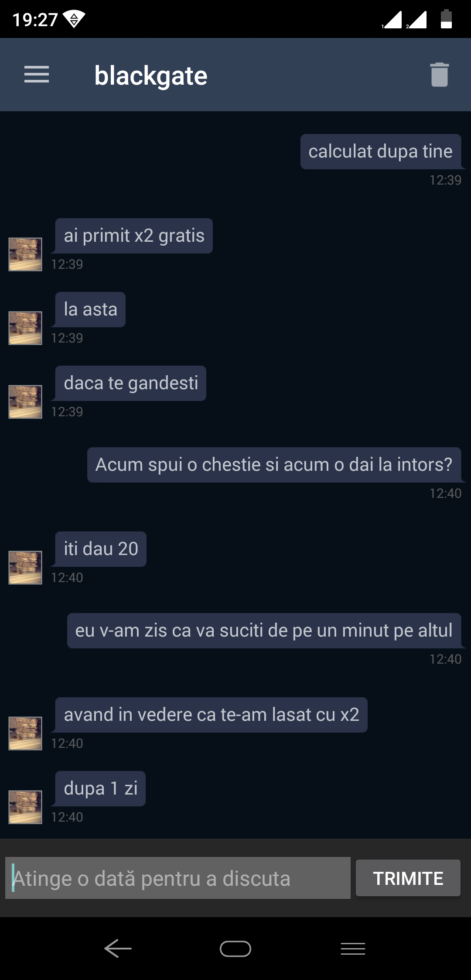Tap avatar beside 'iti dau 20' message
Viewport: 471px width, 980px height.
pos(25,568)
